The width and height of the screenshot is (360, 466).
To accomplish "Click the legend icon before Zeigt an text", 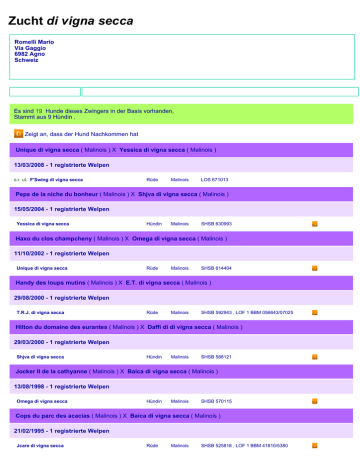I will pyautogui.click(x=18, y=134).
